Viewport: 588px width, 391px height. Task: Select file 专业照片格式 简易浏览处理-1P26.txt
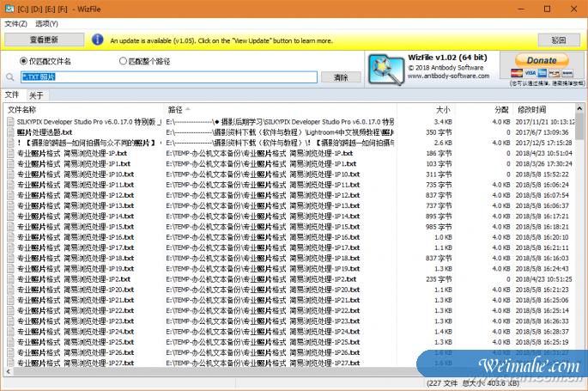coord(76,352)
